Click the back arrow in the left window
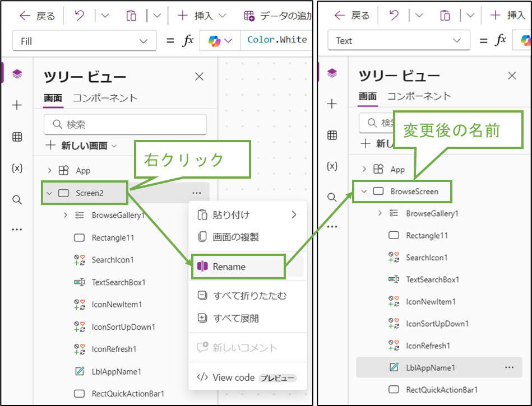Image resolution: width=532 pixels, height=406 pixels. click(x=25, y=16)
